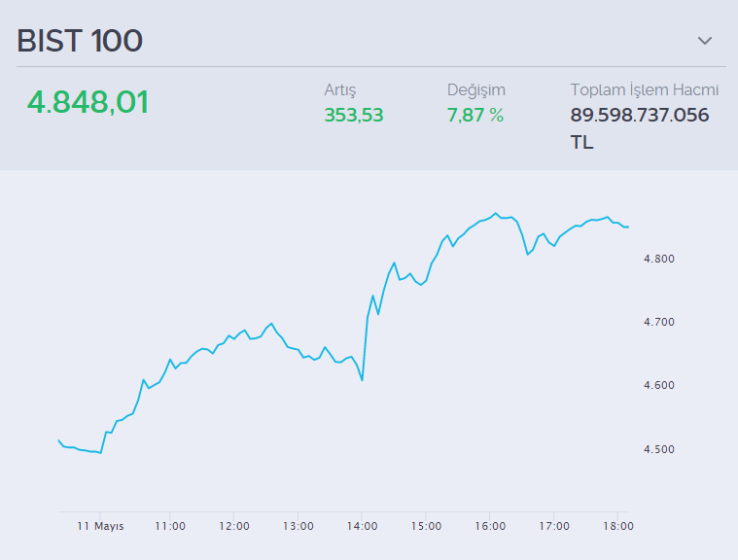Select the Değişim label

point(476,90)
